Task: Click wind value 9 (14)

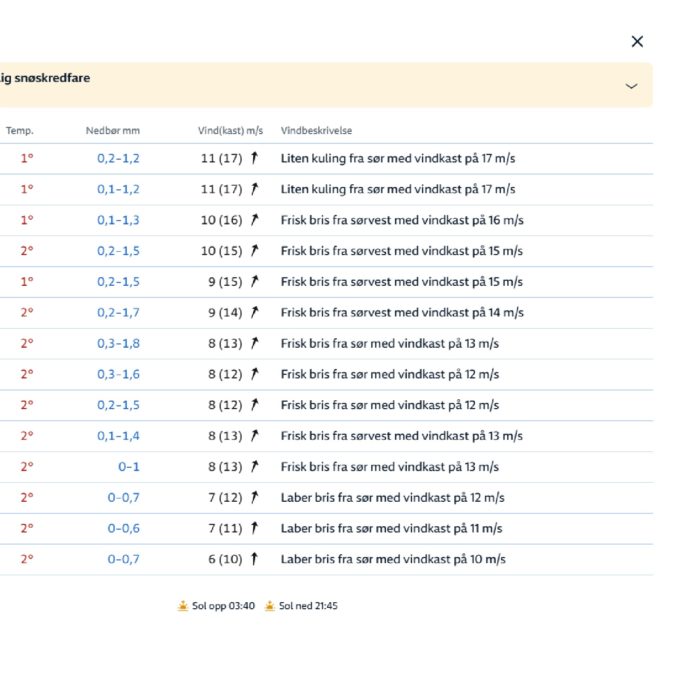Action: (225, 312)
